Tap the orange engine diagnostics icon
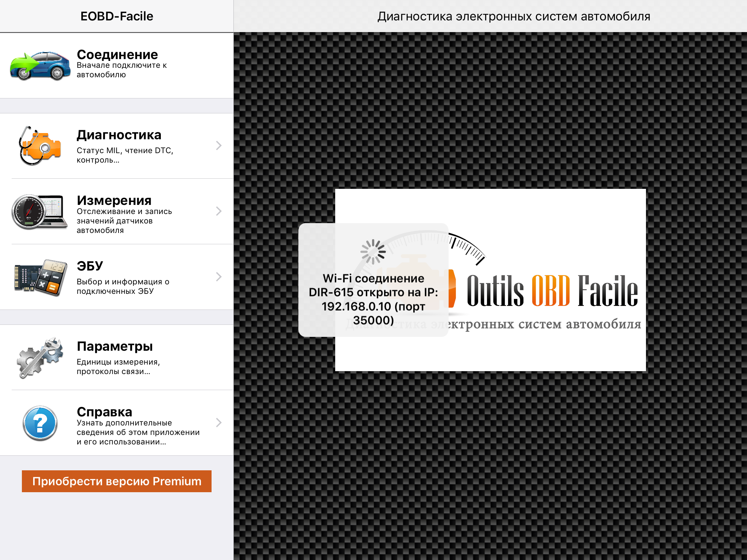Screen dimensions: 747x560 coord(39,146)
